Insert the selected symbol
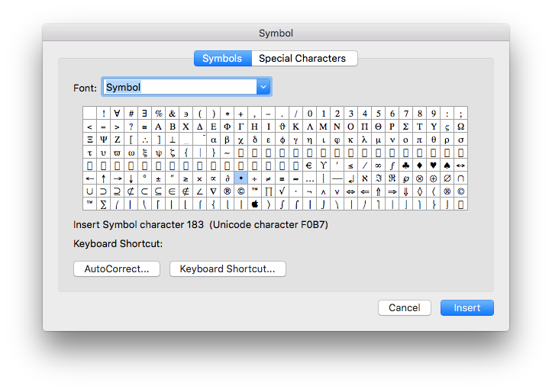The height and width of the screenshot is (392, 552). [x=467, y=308]
